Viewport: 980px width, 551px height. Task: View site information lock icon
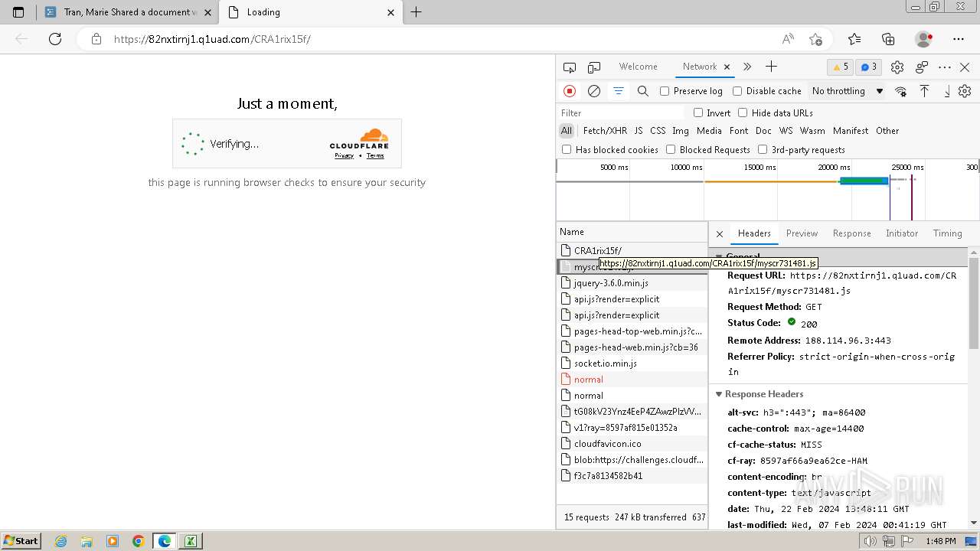point(96,39)
